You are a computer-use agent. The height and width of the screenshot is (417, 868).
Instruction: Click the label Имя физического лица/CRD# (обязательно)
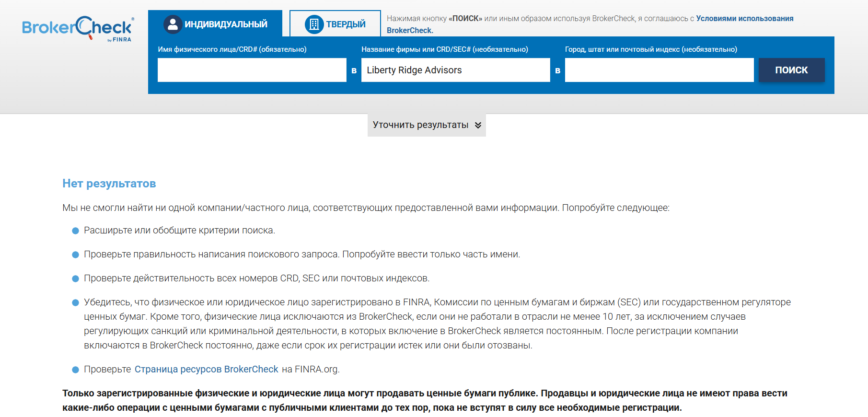point(232,49)
